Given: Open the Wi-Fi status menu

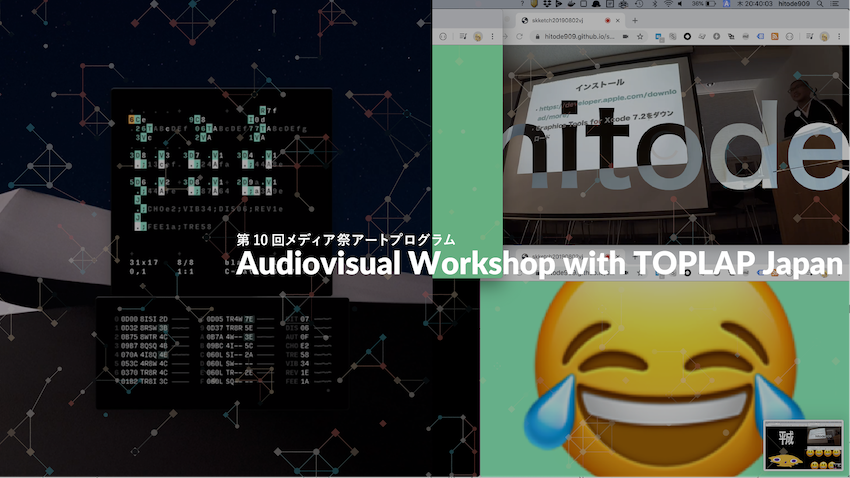Looking at the screenshot, I should (668, 4).
